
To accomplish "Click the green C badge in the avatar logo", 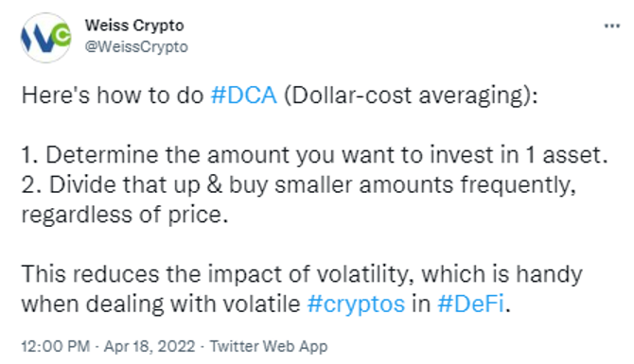I will pos(62,36).
